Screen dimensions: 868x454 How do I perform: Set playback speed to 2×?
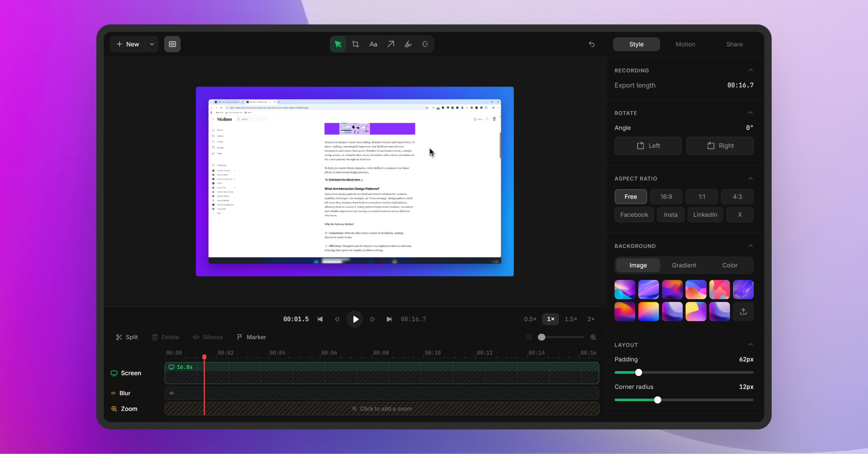coord(591,319)
